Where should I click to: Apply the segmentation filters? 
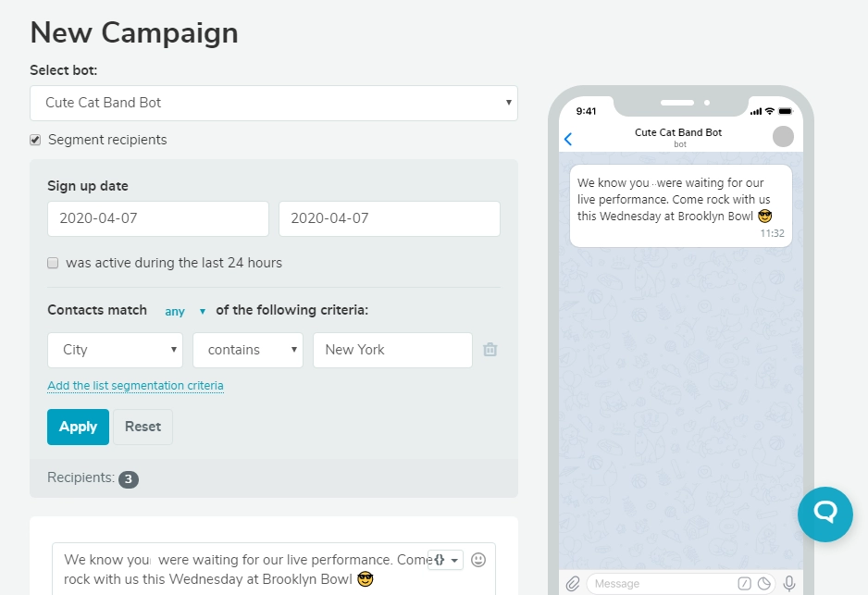(x=78, y=427)
